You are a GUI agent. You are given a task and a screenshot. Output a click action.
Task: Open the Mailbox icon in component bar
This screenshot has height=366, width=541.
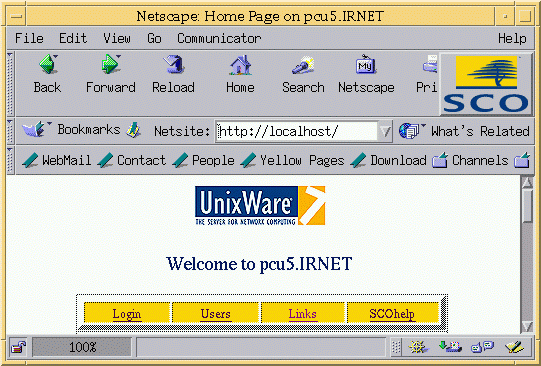point(450,347)
